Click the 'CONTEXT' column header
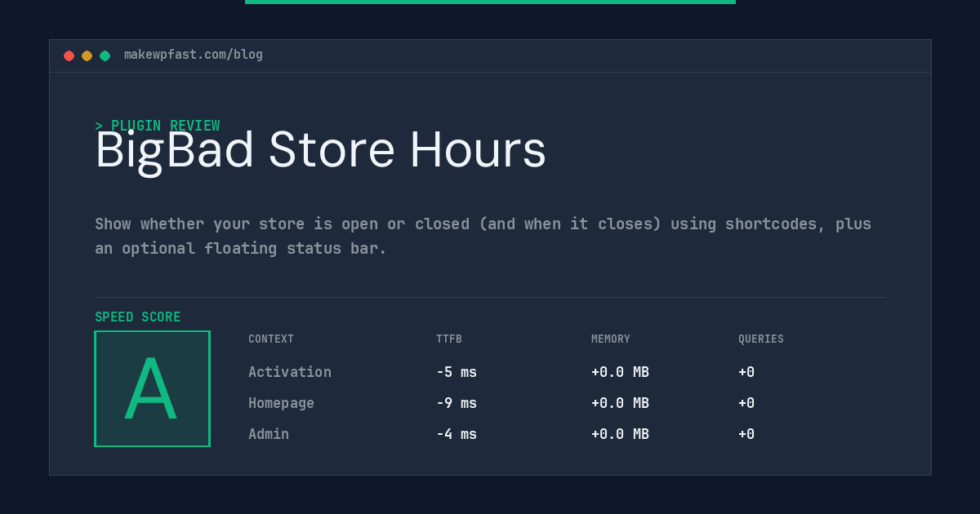 (271, 339)
